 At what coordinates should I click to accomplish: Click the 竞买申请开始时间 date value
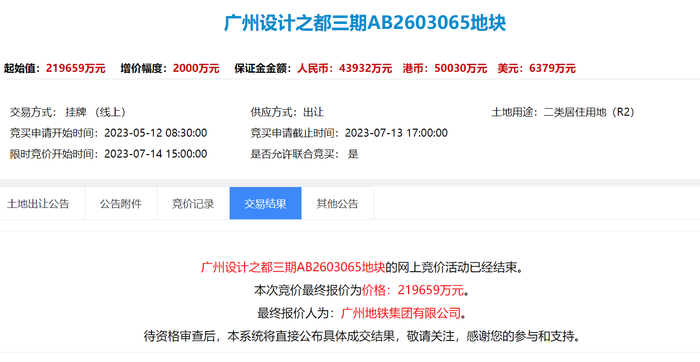(155, 133)
